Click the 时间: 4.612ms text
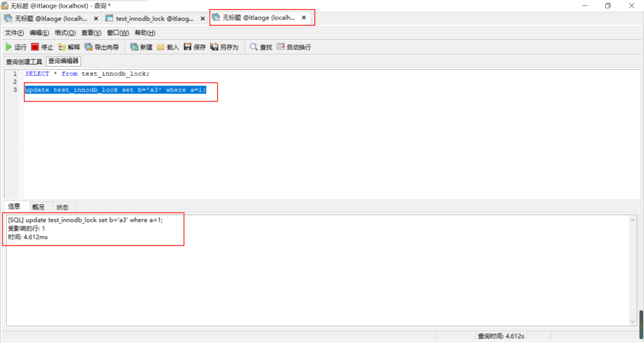The image size is (644, 342). tap(27, 237)
